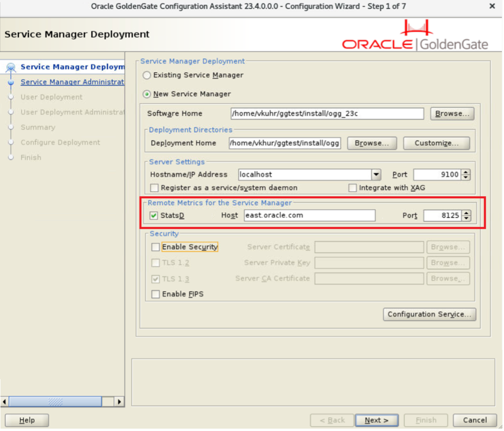
Task: Check the Enable Security checkbox
Action: click(x=155, y=247)
